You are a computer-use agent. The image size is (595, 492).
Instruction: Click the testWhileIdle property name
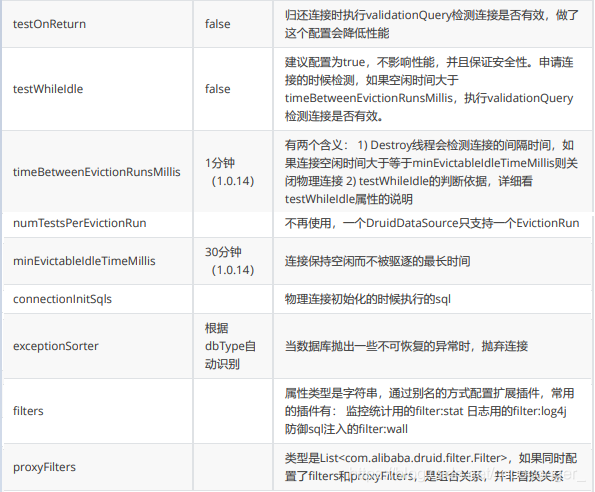pyautogui.click(x=48, y=89)
